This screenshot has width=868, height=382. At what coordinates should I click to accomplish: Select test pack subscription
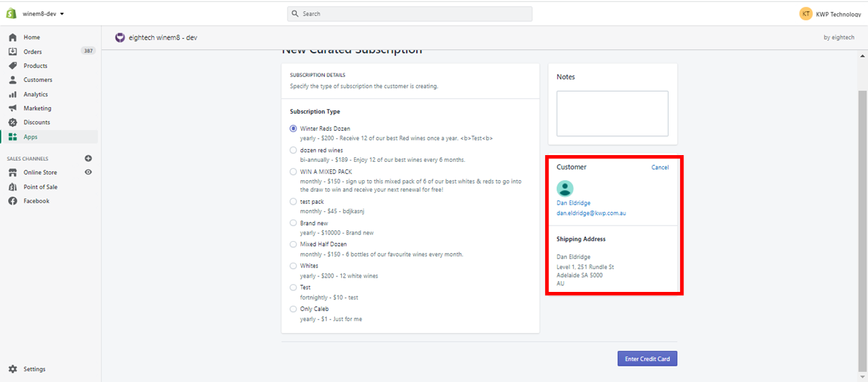coord(293,202)
